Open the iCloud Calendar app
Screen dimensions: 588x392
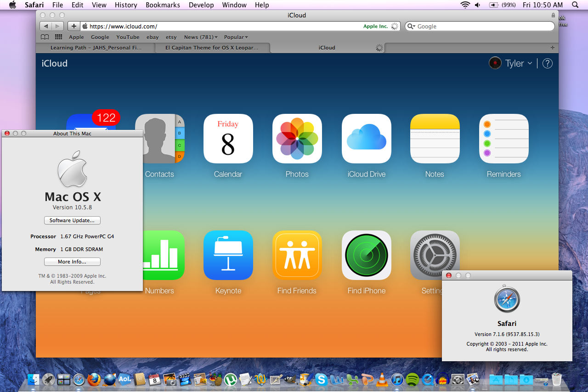pos(228,139)
